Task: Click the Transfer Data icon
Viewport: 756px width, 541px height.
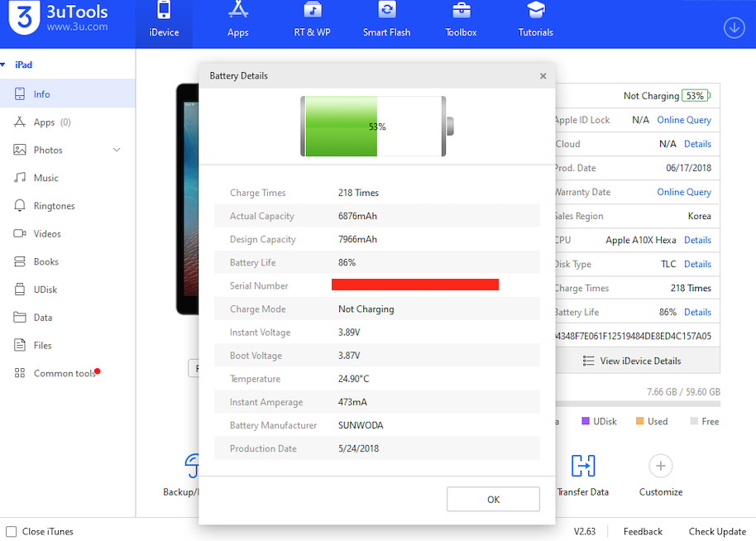Action: click(x=583, y=466)
